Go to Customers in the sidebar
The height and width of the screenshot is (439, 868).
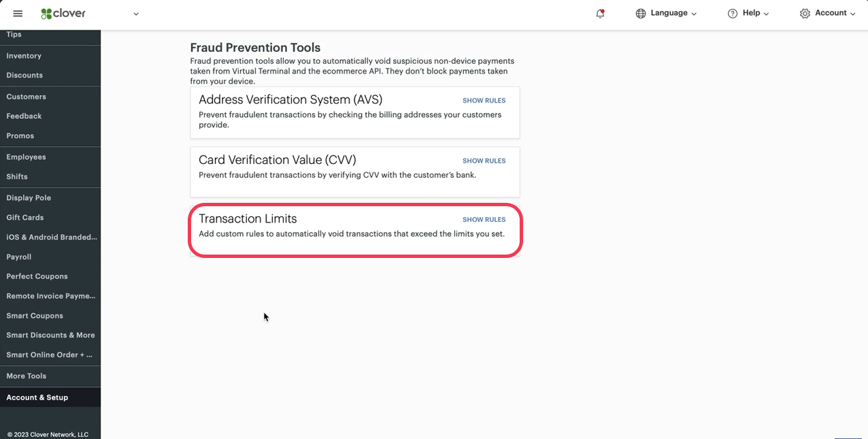[27, 97]
